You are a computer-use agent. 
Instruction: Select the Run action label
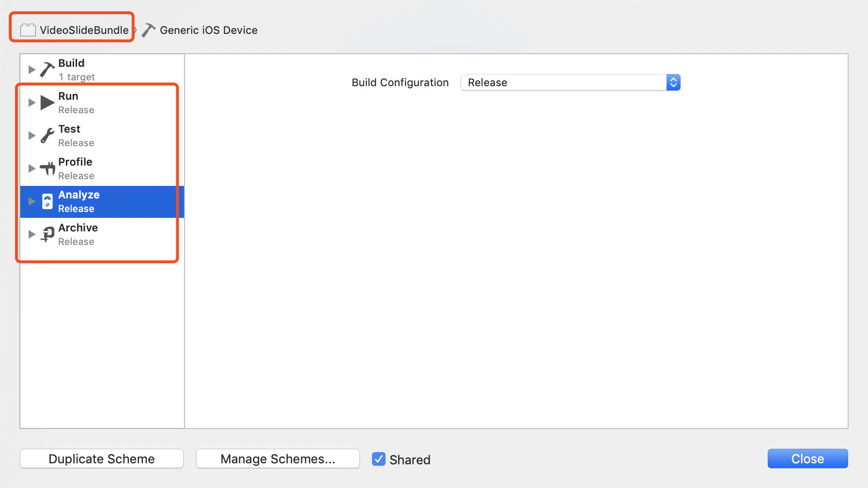tap(68, 96)
